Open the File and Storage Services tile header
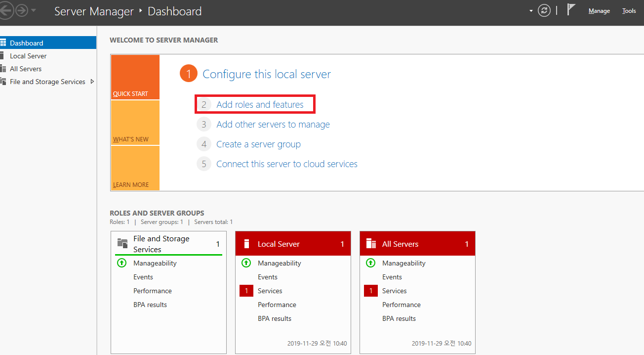This screenshot has width=644, height=355. [x=169, y=244]
